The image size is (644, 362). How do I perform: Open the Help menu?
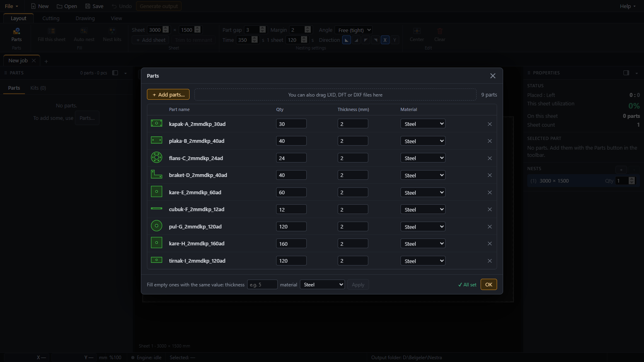click(628, 6)
